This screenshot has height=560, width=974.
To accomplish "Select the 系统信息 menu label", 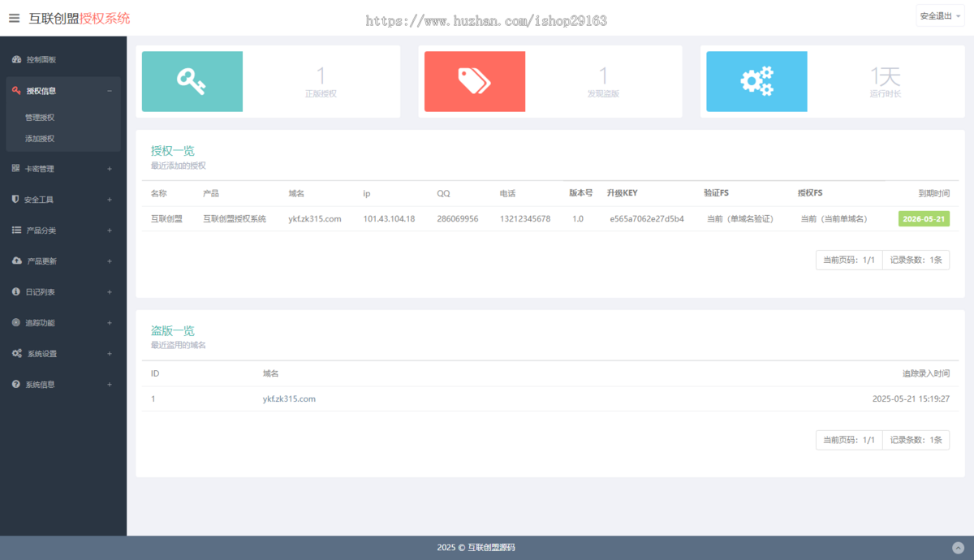I will point(41,384).
